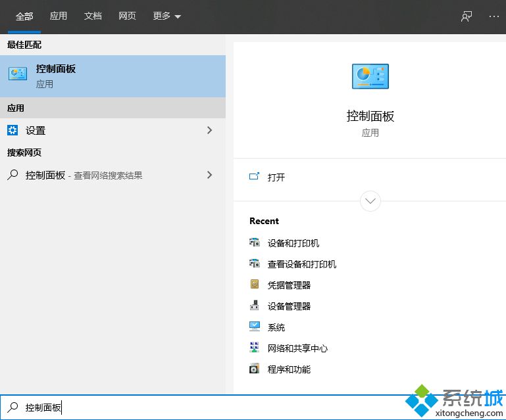Click the 网络和共享中心 icon

[x=255, y=348]
